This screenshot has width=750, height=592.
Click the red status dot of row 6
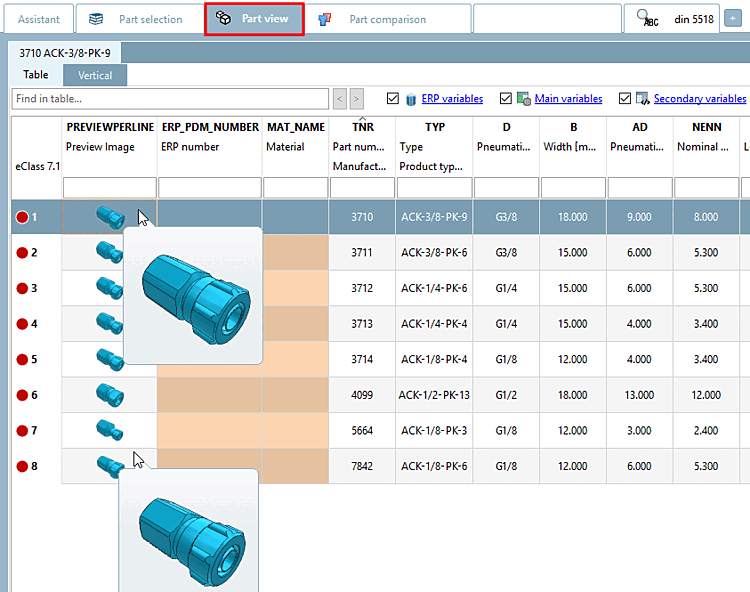coord(22,395)
